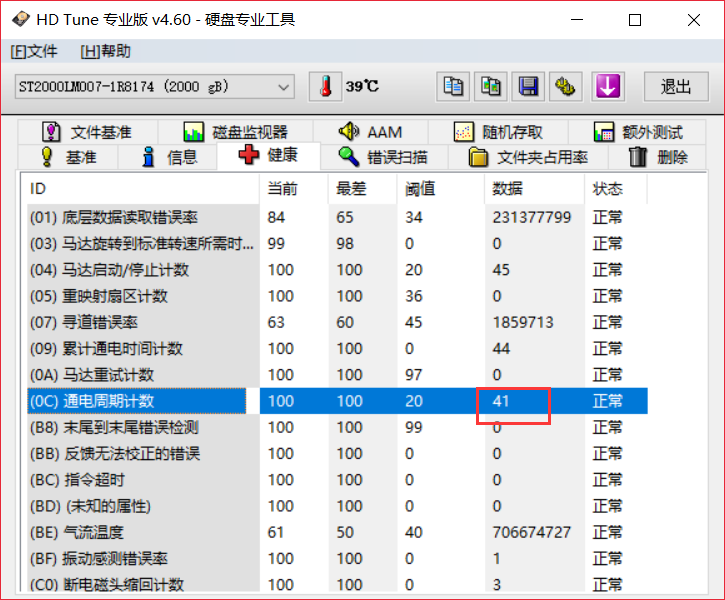Image resolution: width=725 pixels, height=600 pixels.
Task: Click the 数据 column header
Action: click(535, 189)
